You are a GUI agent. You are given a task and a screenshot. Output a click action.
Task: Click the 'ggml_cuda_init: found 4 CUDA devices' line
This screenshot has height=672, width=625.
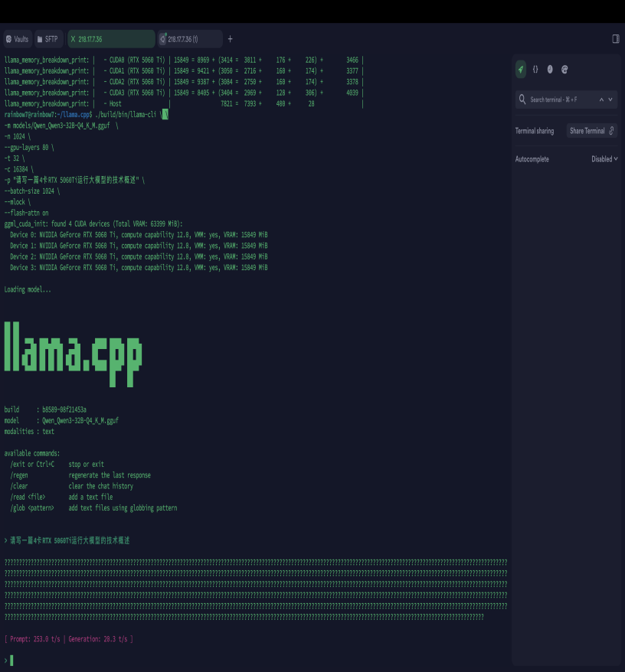tap(93, 223)
